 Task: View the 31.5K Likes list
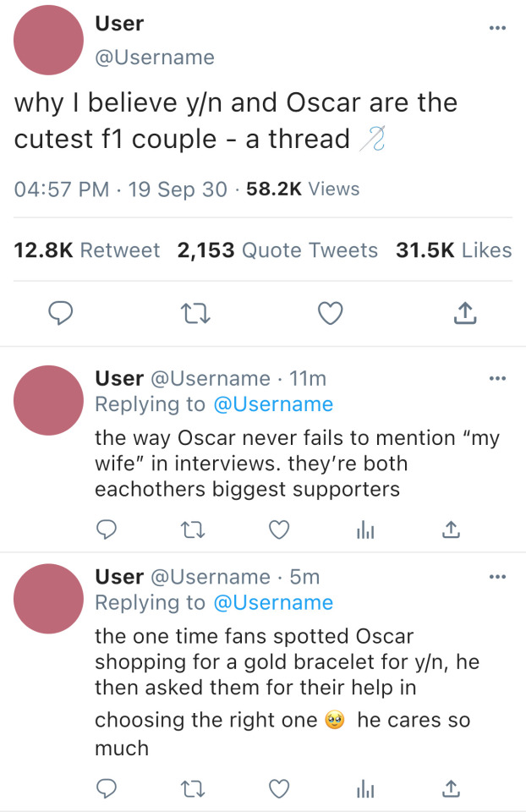(453, 250)
